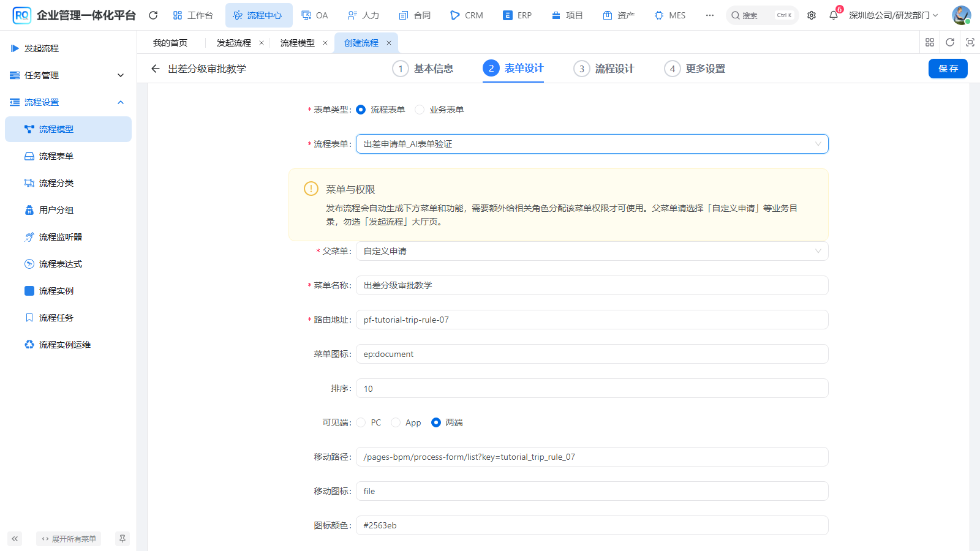Screen dimensions: 980x551
Task: Open 用户分组 in the sidebar
Action: pos(68,210)
